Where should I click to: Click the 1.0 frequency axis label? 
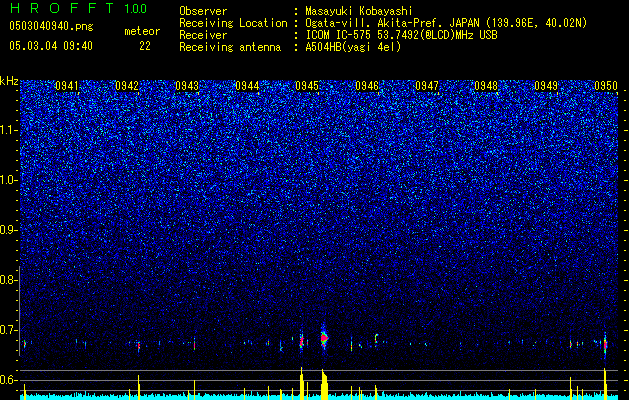pyautogui.click(x=8, y=180)
